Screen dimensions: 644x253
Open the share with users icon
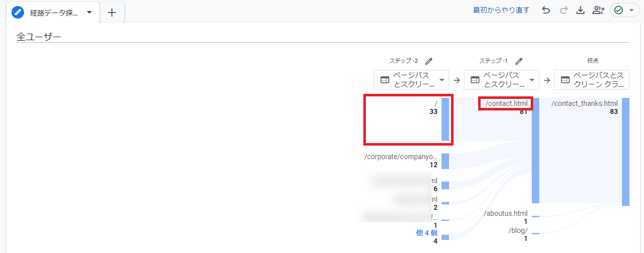tap(598, 10)
